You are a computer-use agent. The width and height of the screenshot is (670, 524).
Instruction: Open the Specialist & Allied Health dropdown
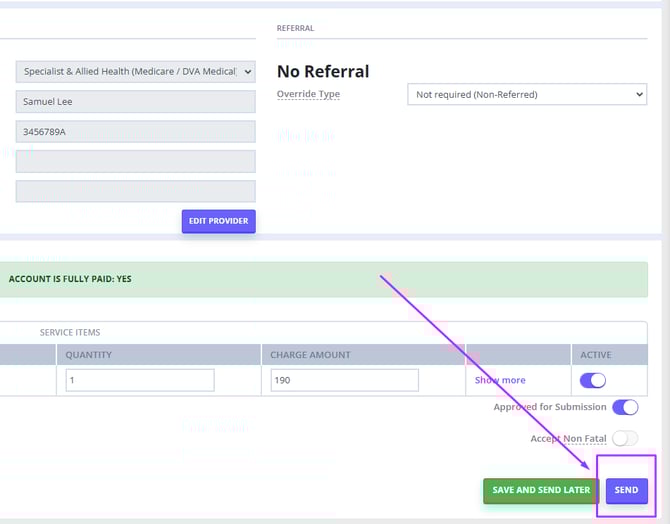click(x=135, y=71)
